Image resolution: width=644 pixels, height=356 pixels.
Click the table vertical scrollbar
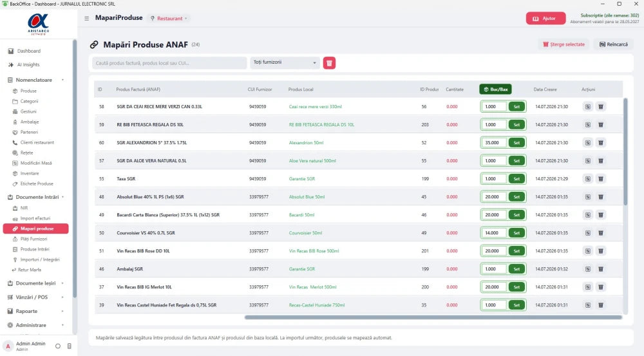pos(625,152)
